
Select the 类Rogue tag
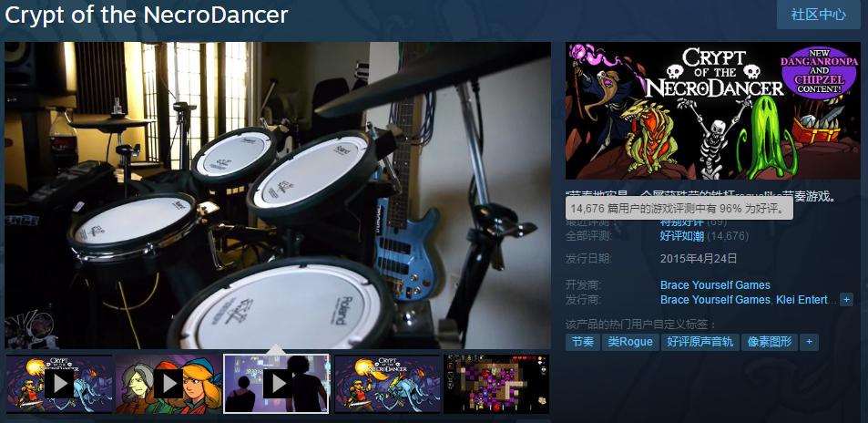click(630, 342)
